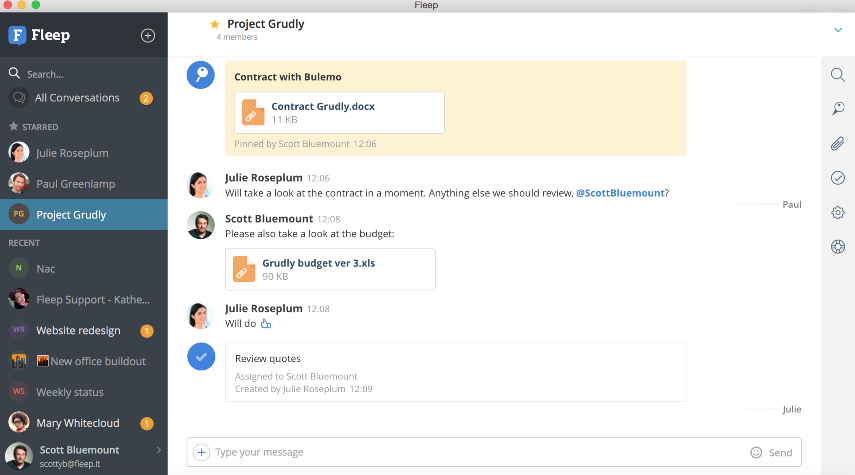855x475 pixels.
Task: Open the help lifebuoy icon
Action: point(838,247)
